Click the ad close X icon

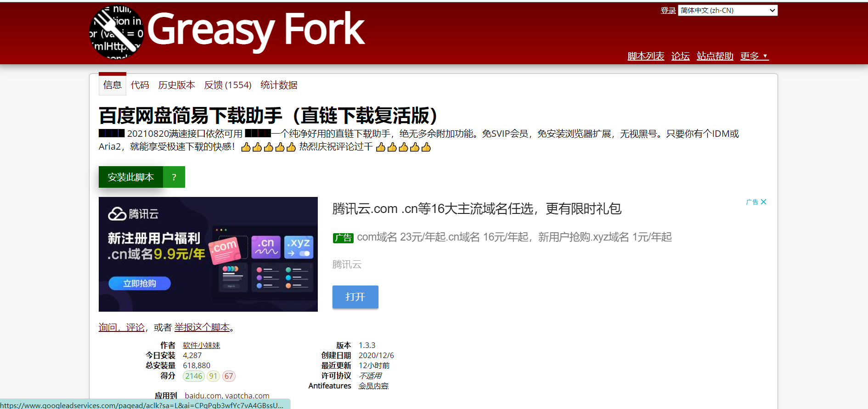(763, 202)
